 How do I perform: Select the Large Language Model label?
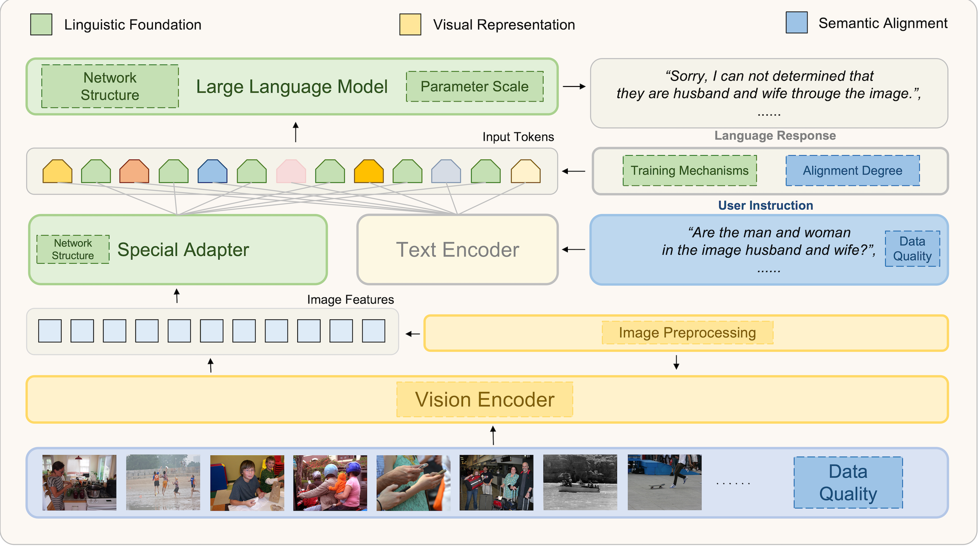292,87
